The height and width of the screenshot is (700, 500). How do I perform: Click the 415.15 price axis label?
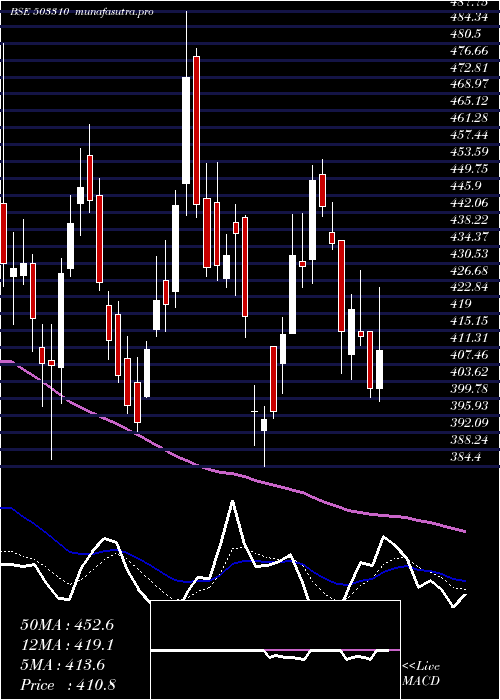[x=469, y=322]
